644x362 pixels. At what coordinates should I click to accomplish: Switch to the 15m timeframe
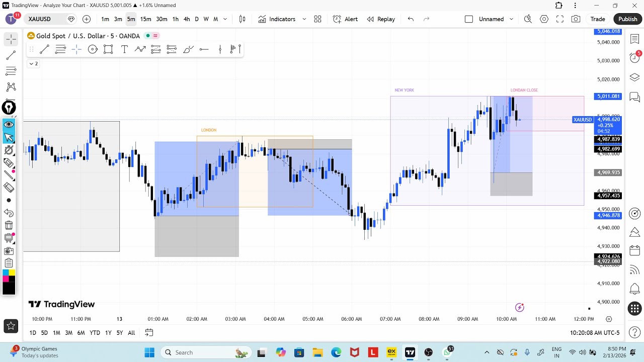click(x=145, y=19)
